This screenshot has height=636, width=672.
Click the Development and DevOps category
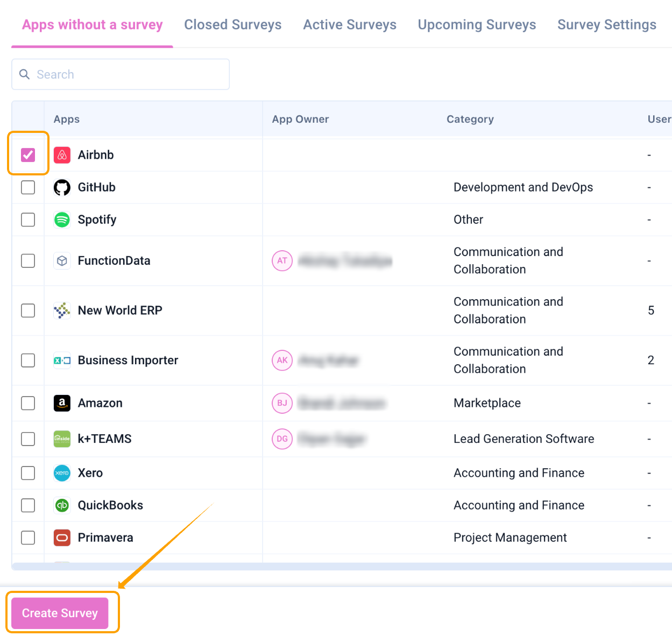coord(524,187)
